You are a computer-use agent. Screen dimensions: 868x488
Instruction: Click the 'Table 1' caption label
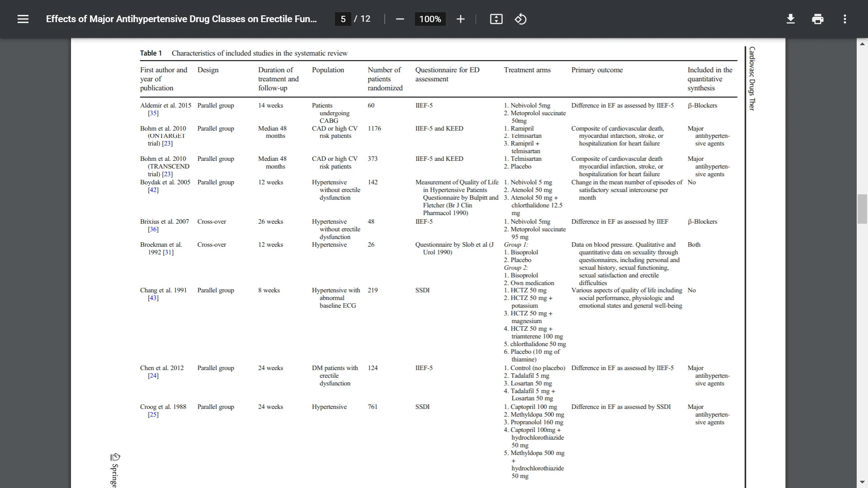(151, 53)
